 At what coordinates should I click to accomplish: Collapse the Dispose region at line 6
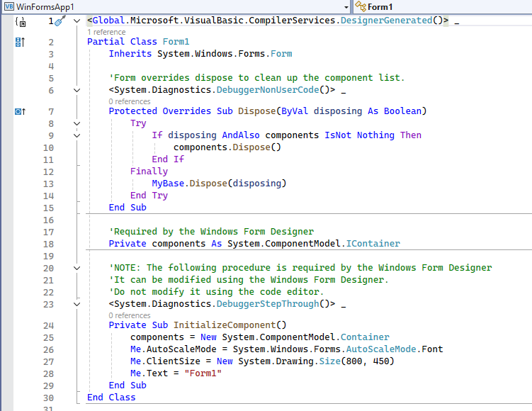77,90
